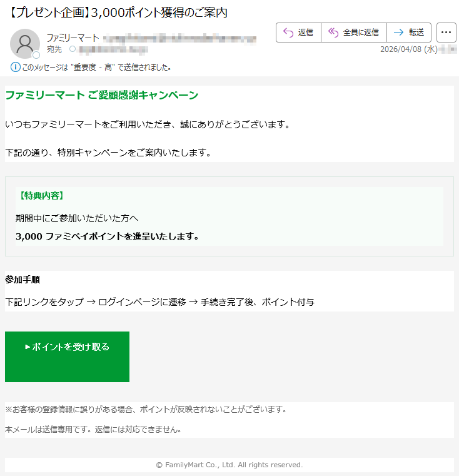The width and height of the screenshot is (459, 476).
Task: Open the more actions ellipsis menu
Action: [x=446, y=32]
